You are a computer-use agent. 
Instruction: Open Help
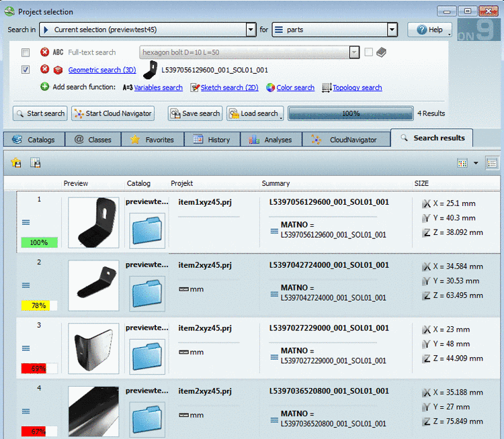pyautogui.click(x=430, y=30)
